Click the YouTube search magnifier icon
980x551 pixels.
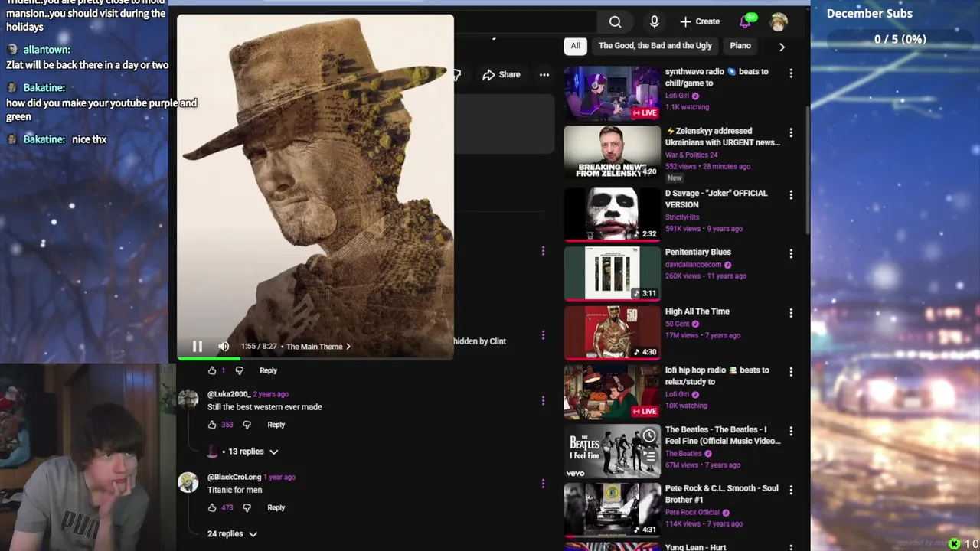(x=615, y=21)
